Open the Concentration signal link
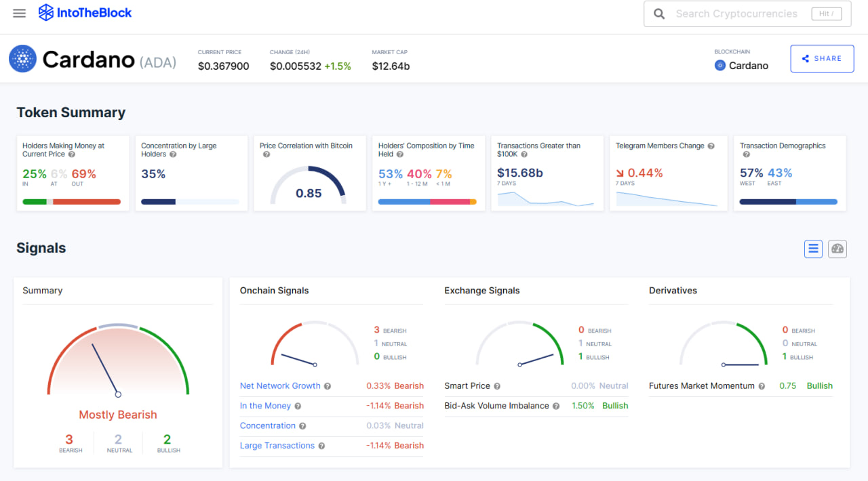This screenshot has height=481, width=868. [268, 425]
